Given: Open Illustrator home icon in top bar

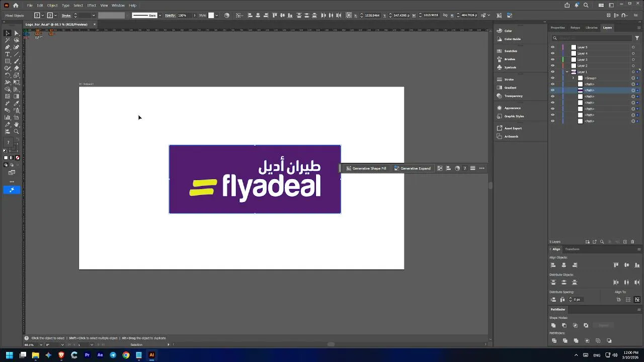Looking at the screenshot, I should click(x=16, y=5).
